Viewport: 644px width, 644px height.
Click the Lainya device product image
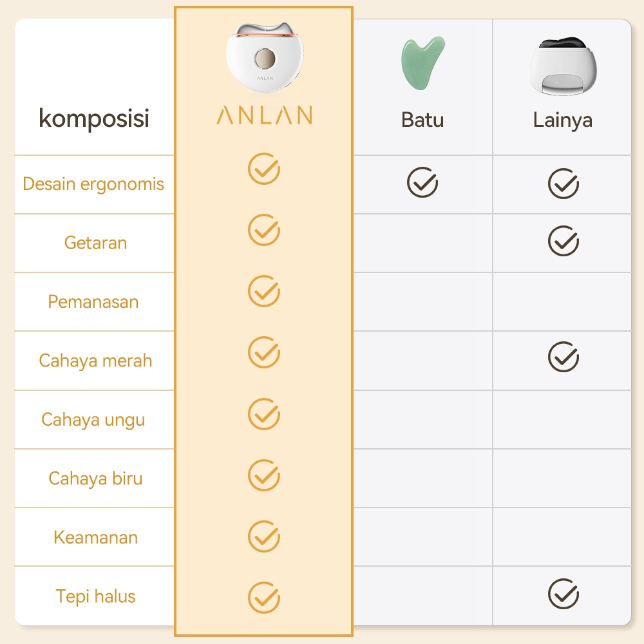pos(563,66)
